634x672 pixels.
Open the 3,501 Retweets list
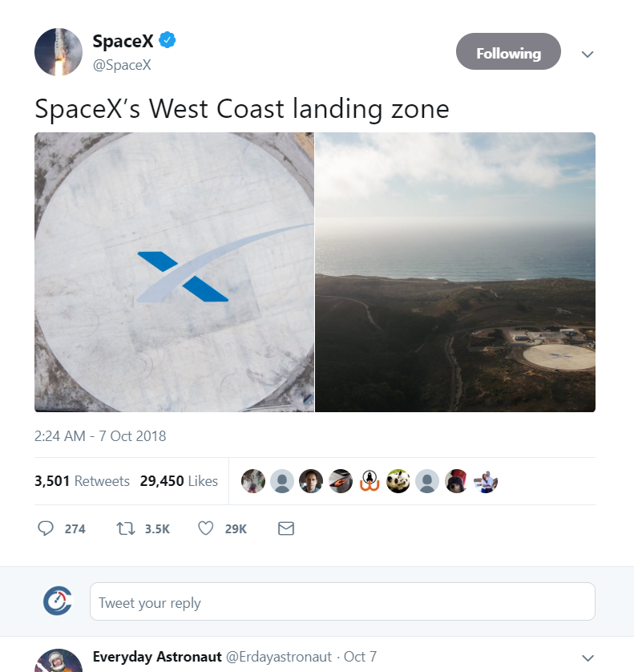[x=82, y=481]
